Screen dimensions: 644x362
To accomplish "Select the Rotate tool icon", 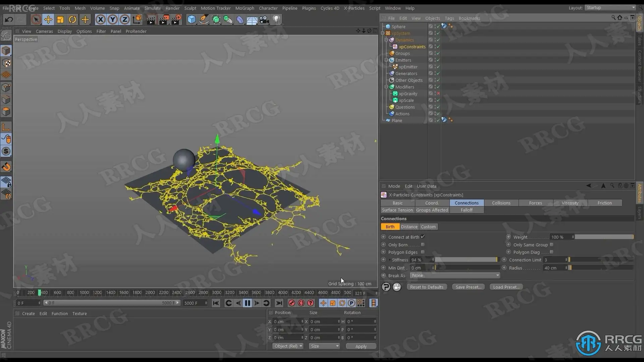I will point(72,20).
